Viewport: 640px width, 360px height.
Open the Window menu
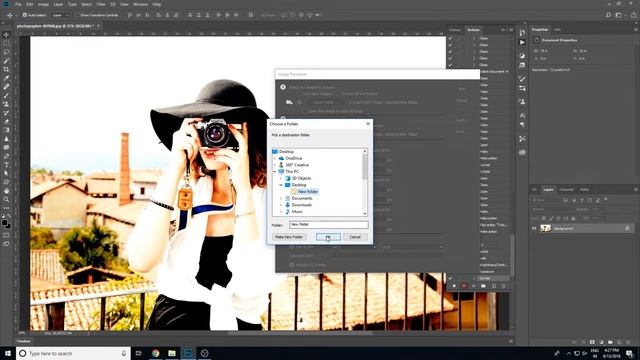point(140,4)
